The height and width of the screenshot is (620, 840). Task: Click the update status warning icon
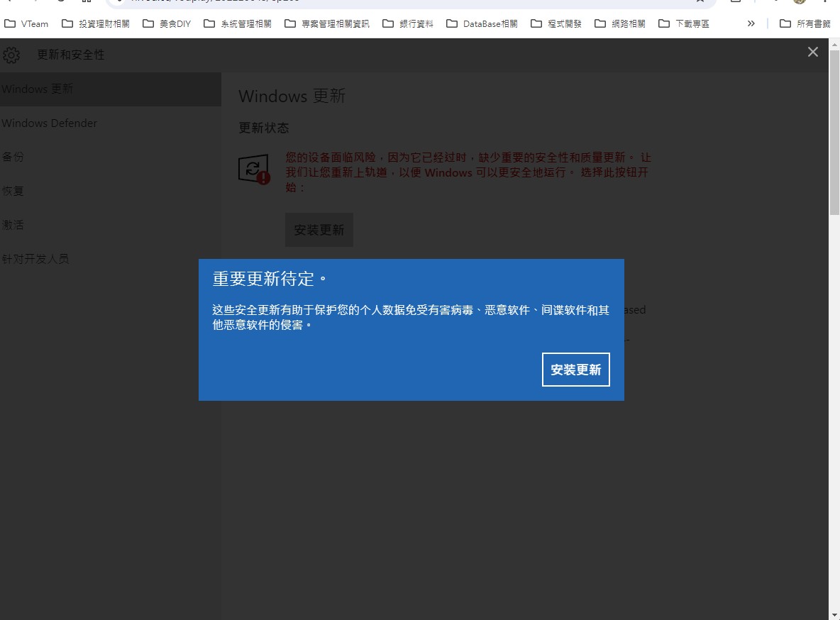pos(254,170)
